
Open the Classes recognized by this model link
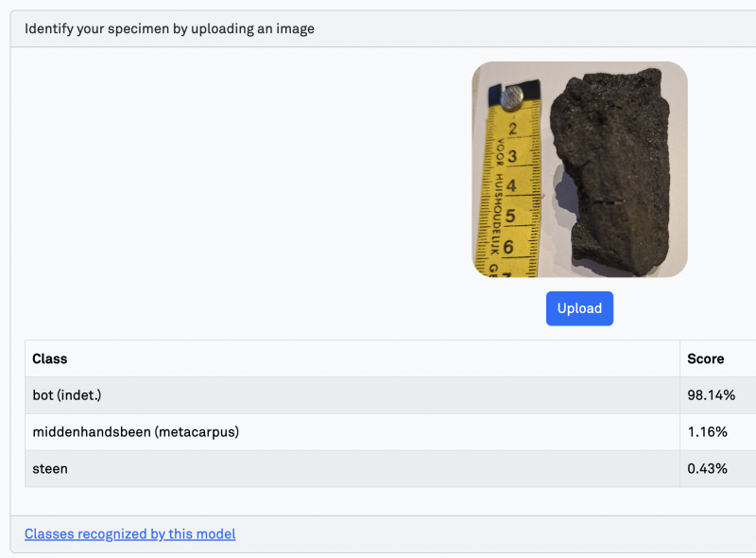tap(129, 533)
